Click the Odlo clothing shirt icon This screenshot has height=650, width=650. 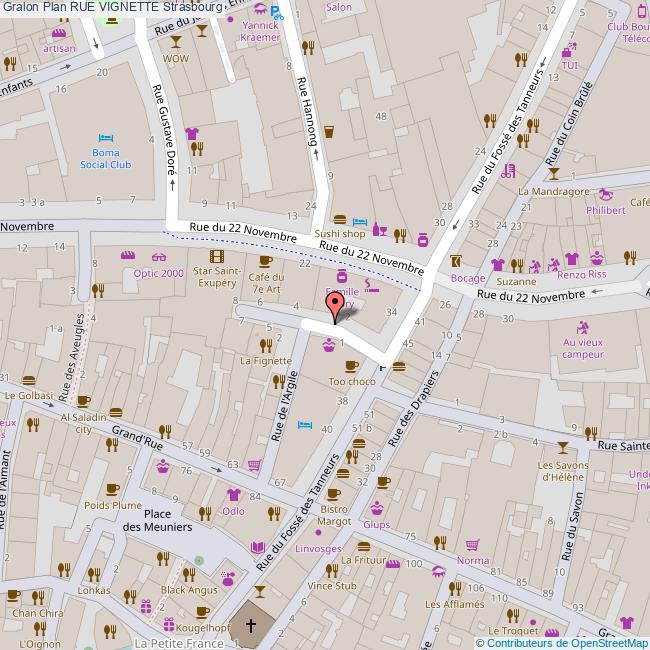tap(233, 494)
